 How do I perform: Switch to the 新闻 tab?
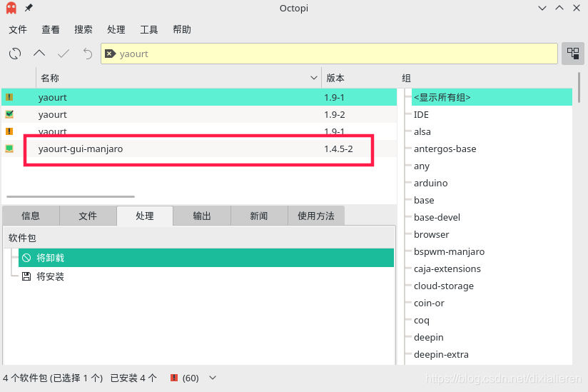[x=259, y=216]
